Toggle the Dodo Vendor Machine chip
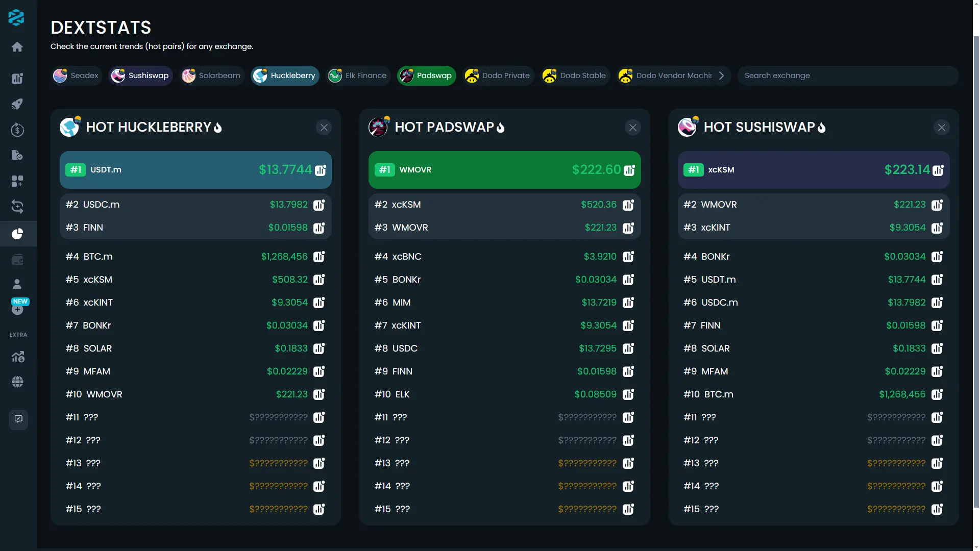980x551 pixels. click(x=666, y=76)
